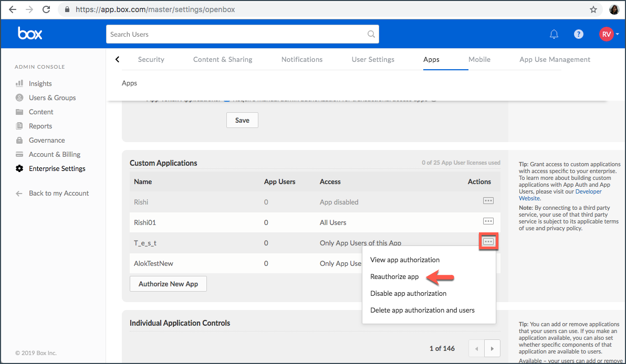
Task: Open the notifications bell
Action: (x=554, y=34)
